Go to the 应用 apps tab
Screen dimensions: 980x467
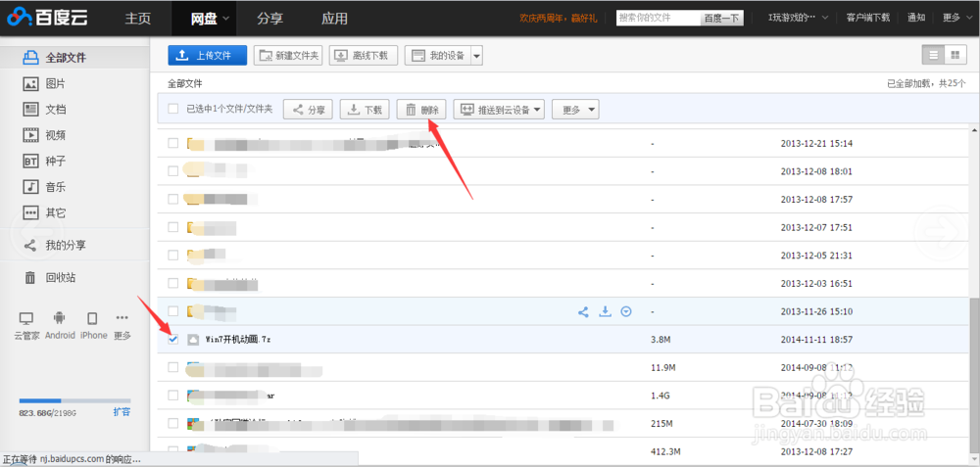point(334,18)
